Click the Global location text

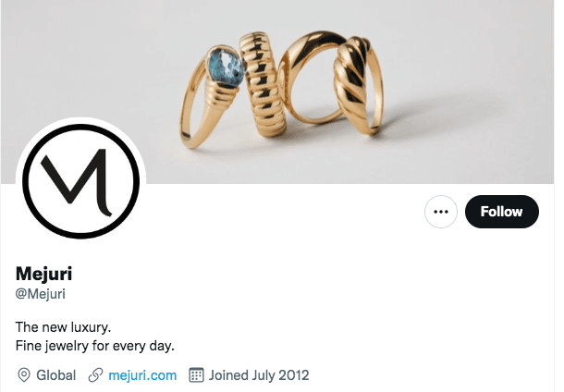click(x=56, y=375)
